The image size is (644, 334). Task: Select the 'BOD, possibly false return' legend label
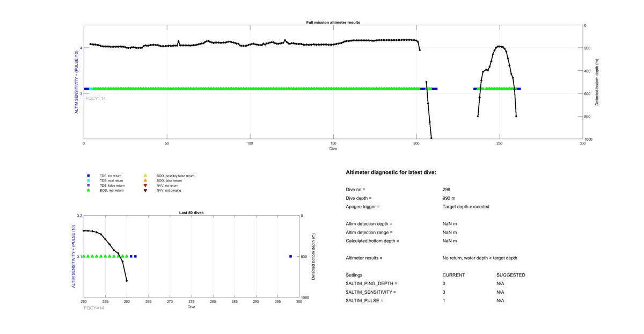click(175, 176)
